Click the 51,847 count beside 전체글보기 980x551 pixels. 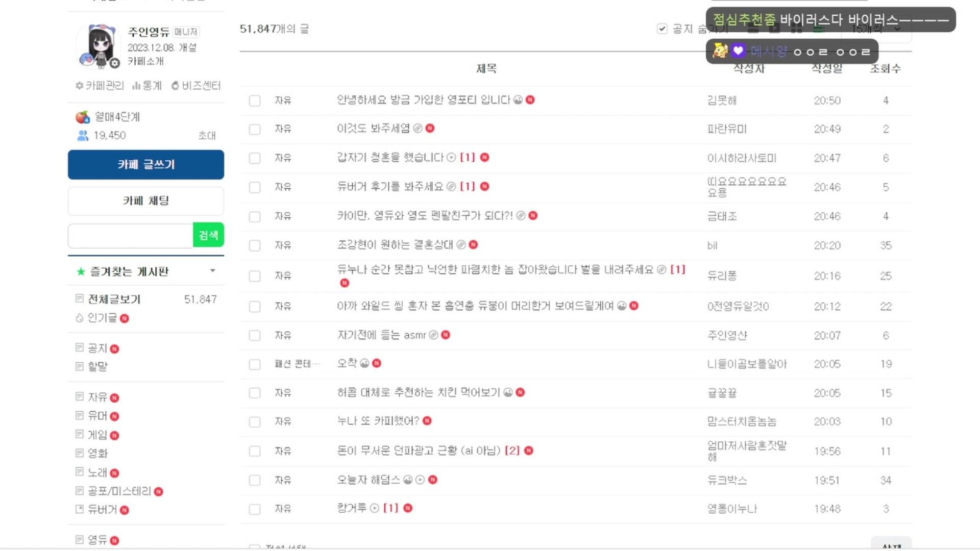[200, 299]
